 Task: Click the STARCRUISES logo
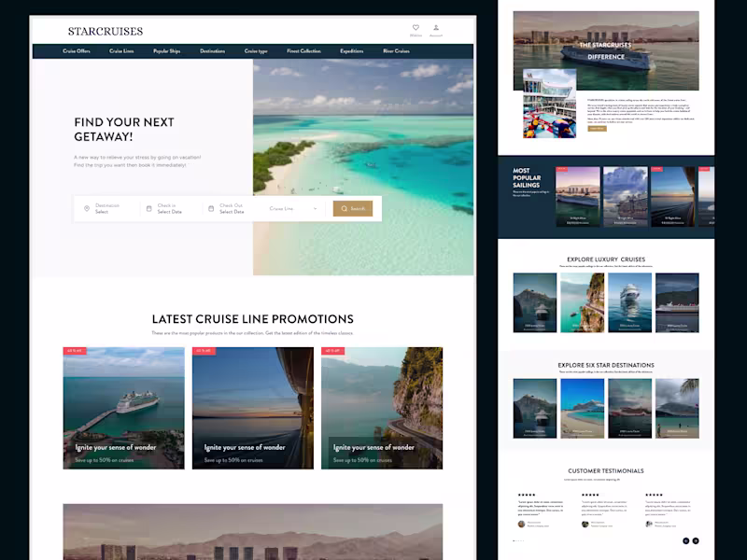coord(106,30)
